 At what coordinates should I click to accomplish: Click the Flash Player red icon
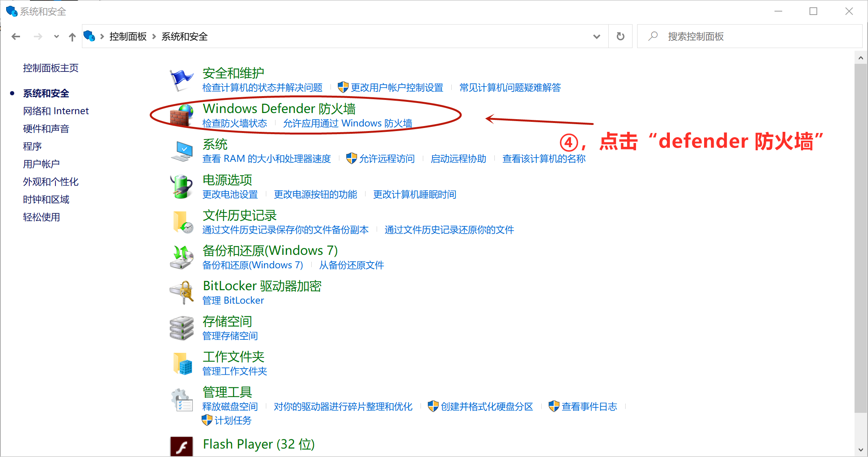click(182, 447)
